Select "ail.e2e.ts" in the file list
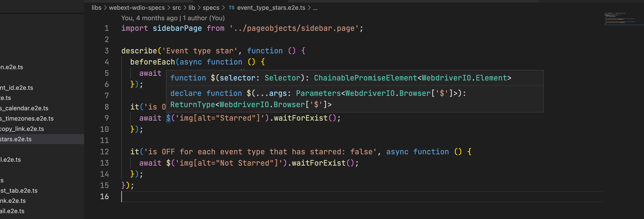This screenshot has height=219, width=644. pyautogui.click(x=12, y=211)
